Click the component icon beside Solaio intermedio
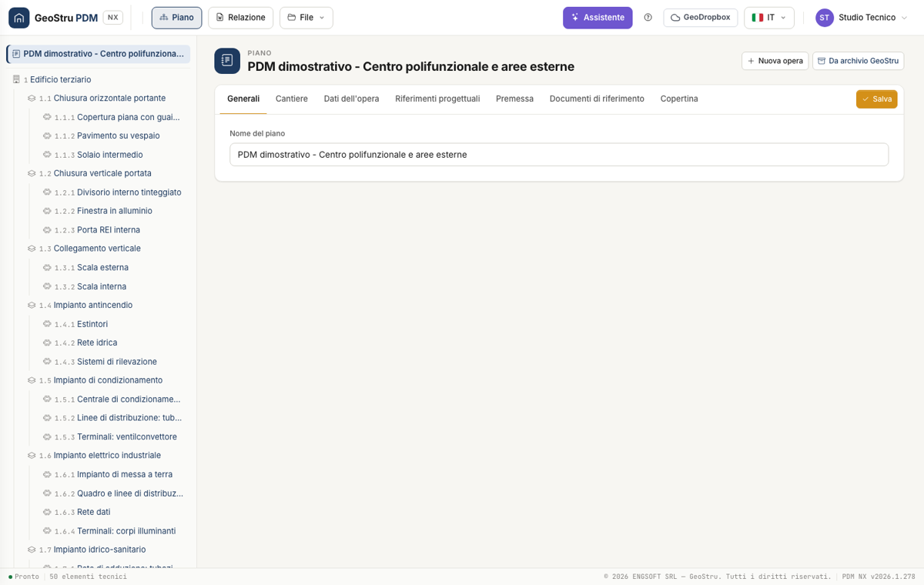 coord(47,155)
